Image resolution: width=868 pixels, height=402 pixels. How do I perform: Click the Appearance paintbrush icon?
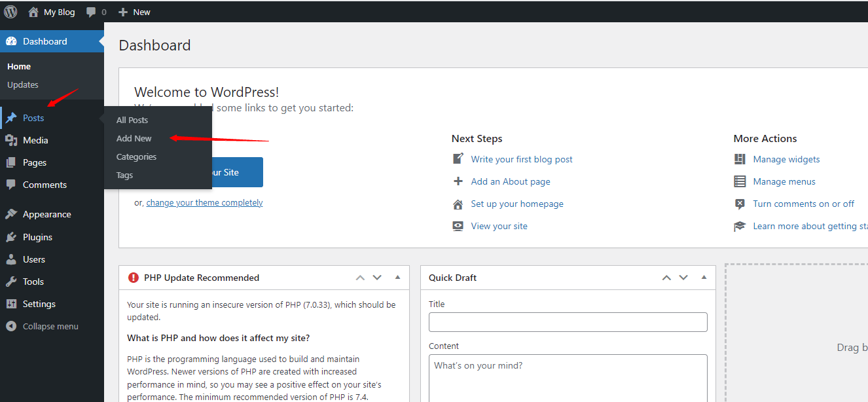pos(11,214)
